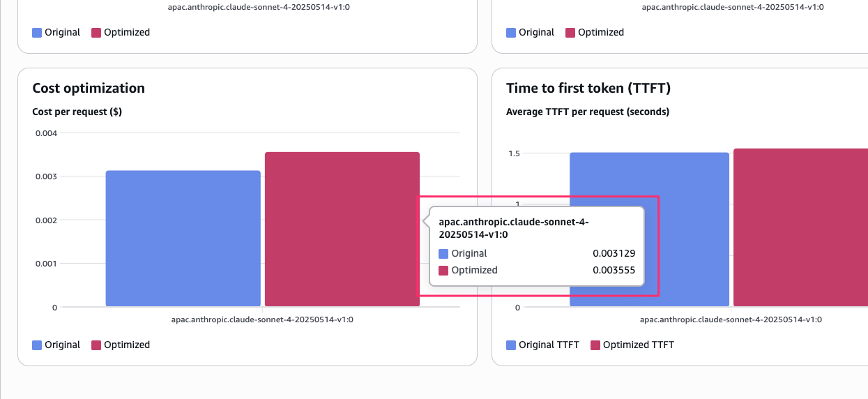Viewport: 868px width, 399px height.
Task: Click the 0.001 y-axis value
Action: coord(47,264)
